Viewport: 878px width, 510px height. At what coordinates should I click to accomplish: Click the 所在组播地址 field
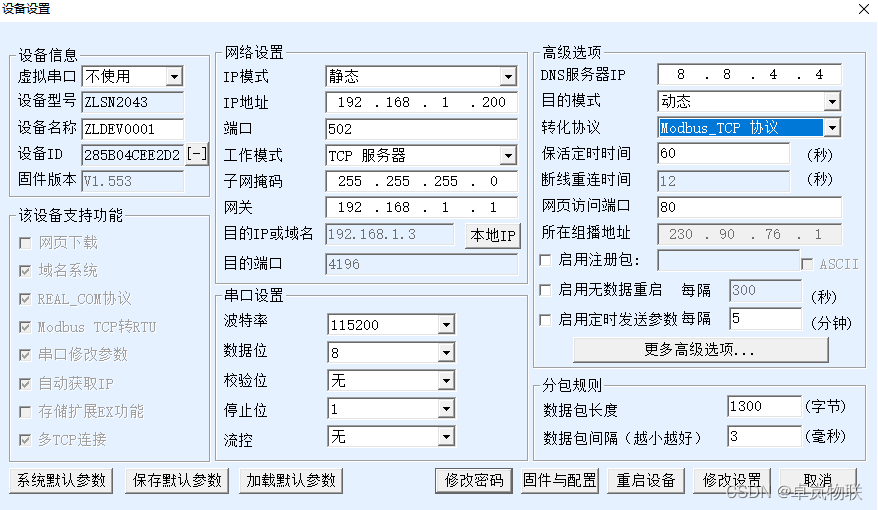749,234
